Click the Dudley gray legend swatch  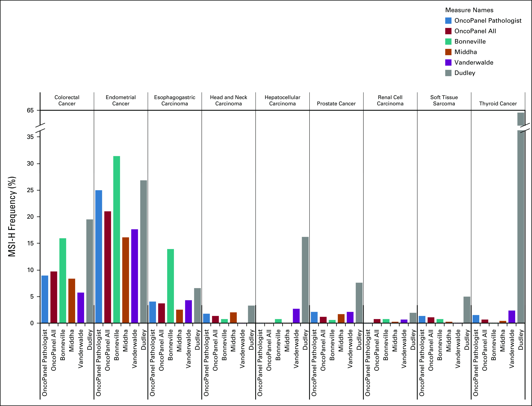coord(448,73)
